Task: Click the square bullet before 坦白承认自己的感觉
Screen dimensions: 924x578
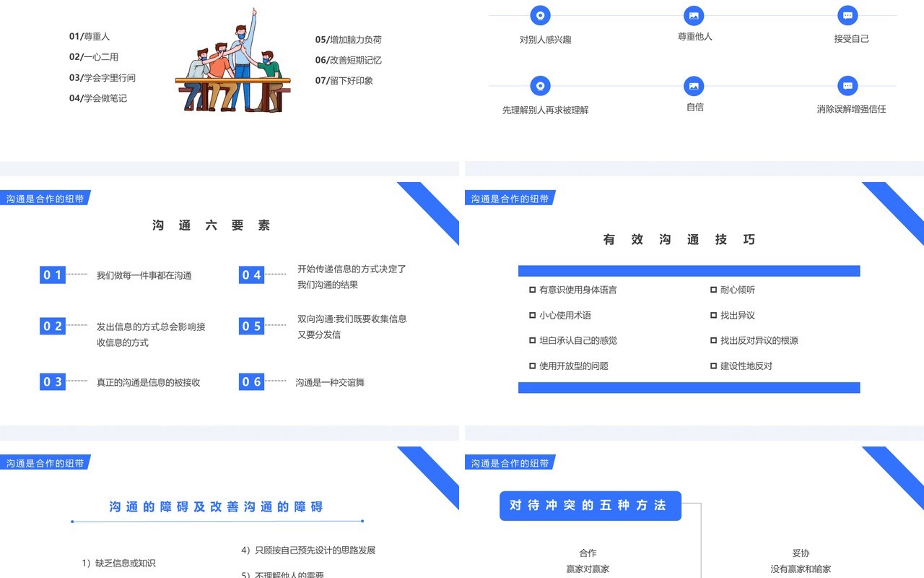Action: (x=532, y=340)
